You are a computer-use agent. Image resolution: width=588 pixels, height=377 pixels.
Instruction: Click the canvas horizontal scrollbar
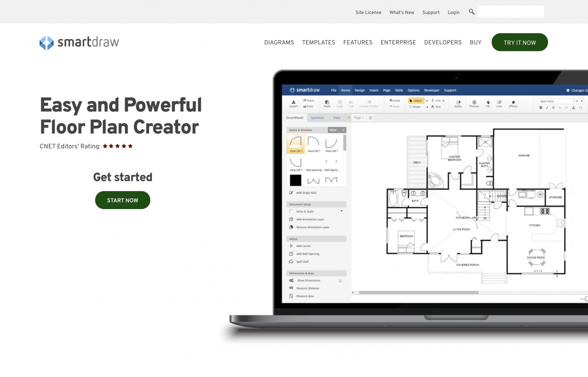tap(419, 292)
